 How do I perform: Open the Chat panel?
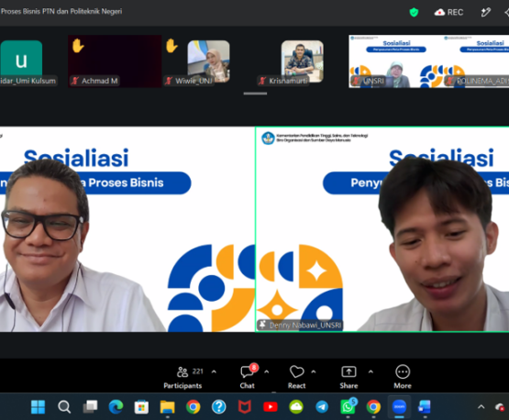248,377
